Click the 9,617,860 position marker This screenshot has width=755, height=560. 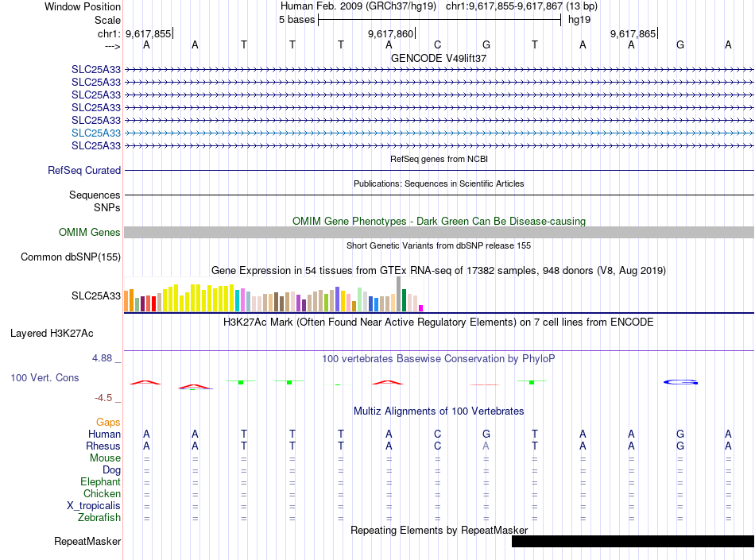coord(390,33)
